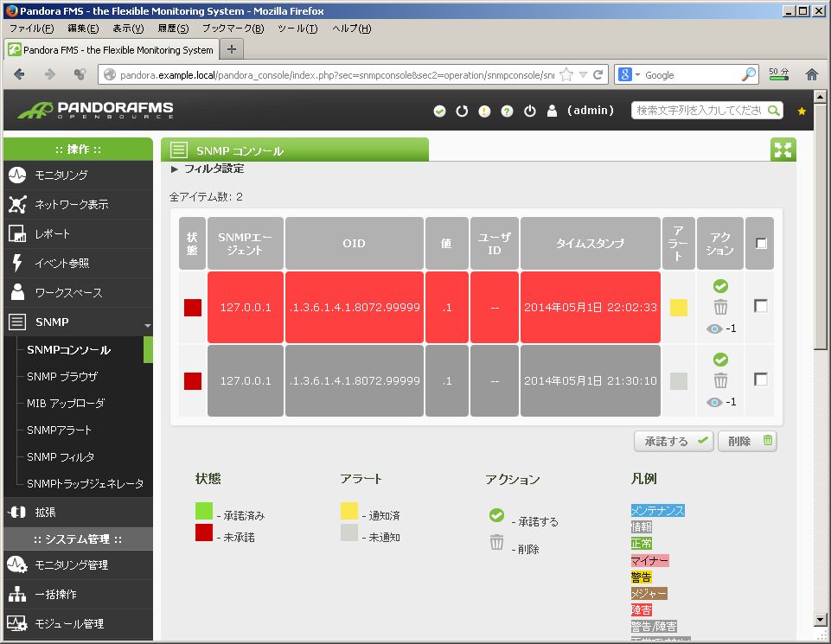Click the Firefox home button

(x=811, y=74)
